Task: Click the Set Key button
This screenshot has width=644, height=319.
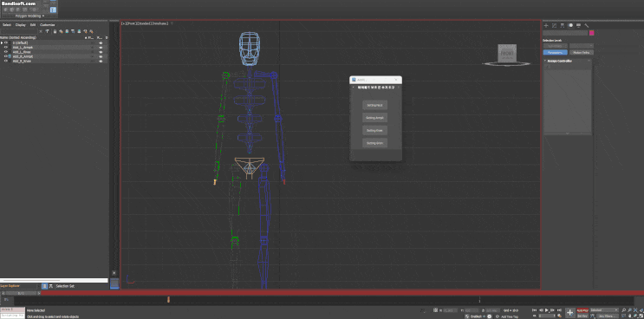Action: (x=582, y=316)
